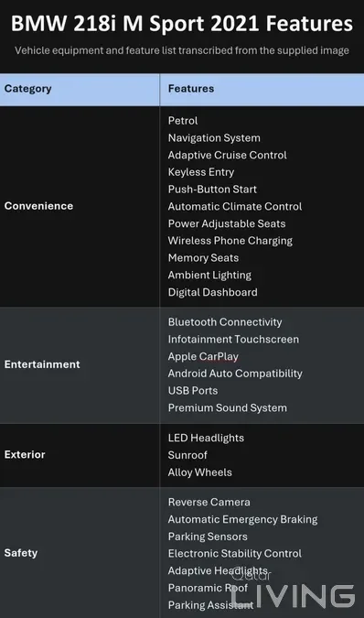Viewport: 364px width, 618px height.
Task: Select the LED Headlights feature
Action: [206, 438]
